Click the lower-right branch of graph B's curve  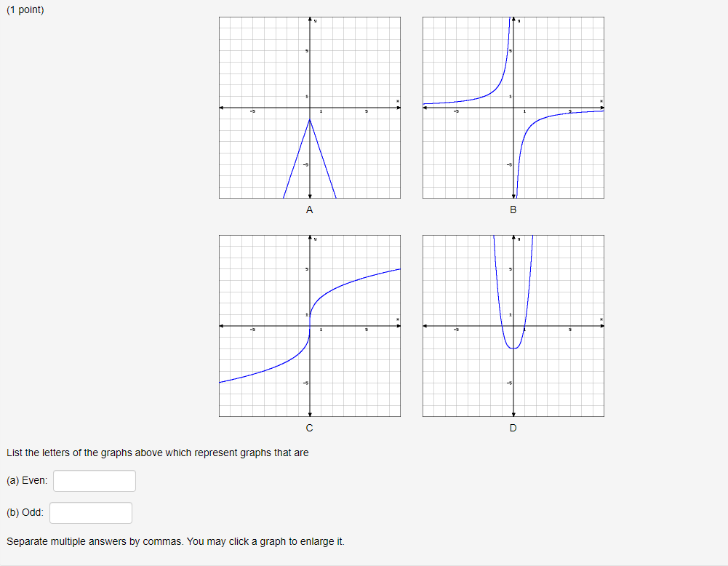(539, 120)
